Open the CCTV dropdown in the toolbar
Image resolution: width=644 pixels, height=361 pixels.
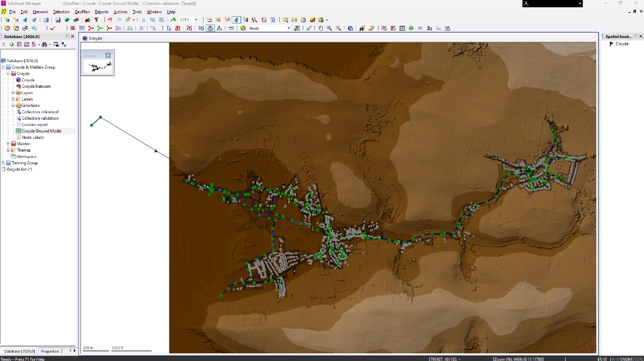(x=196, y=19)
